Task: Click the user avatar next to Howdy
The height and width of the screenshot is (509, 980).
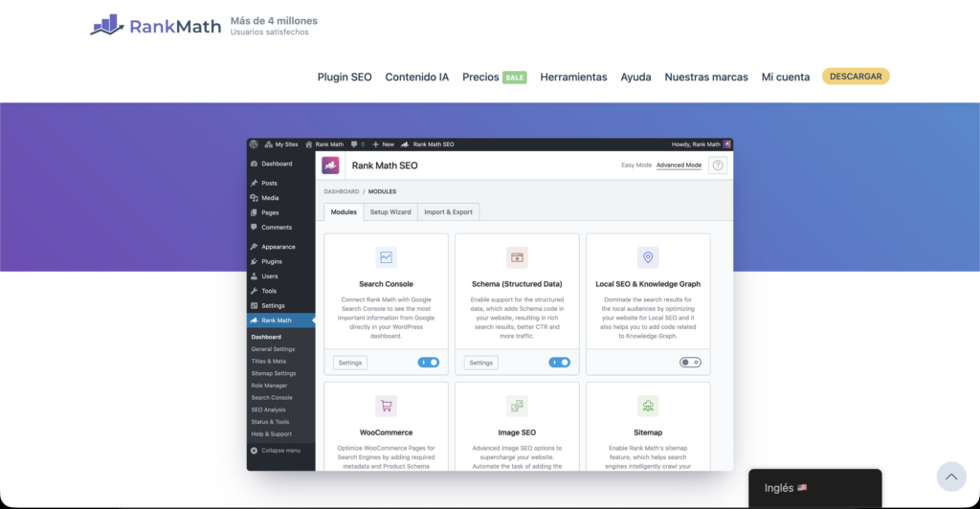Action: (x=727, y=144)
